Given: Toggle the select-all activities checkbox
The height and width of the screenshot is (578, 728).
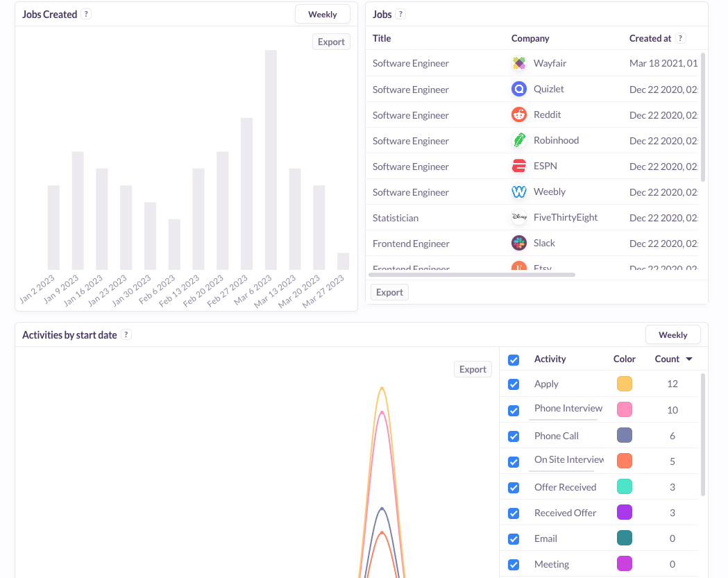Looking at the screenshot, I should click(514, 360).
